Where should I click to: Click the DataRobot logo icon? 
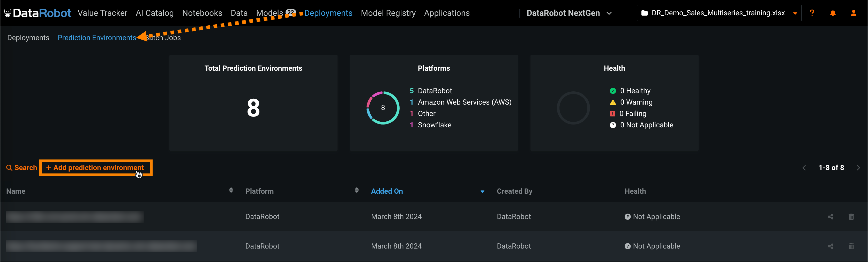click(8, 13)
